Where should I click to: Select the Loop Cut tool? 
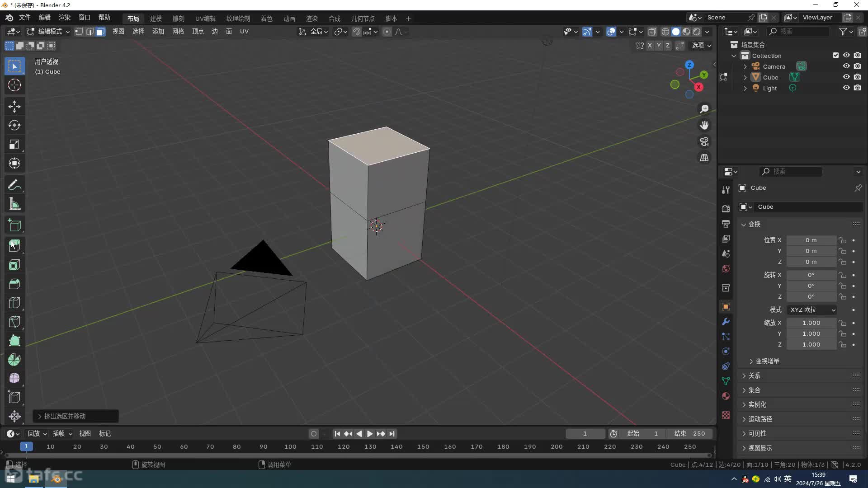[14, 303]
